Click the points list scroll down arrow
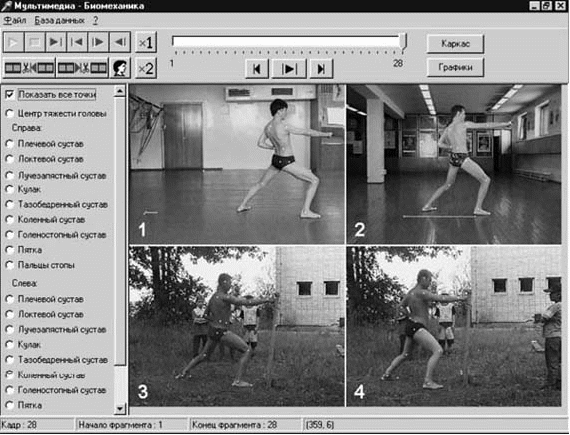Image resolution: width=570 pixels, height=435 pixels. pyautogui.click(x=120, y=409)
